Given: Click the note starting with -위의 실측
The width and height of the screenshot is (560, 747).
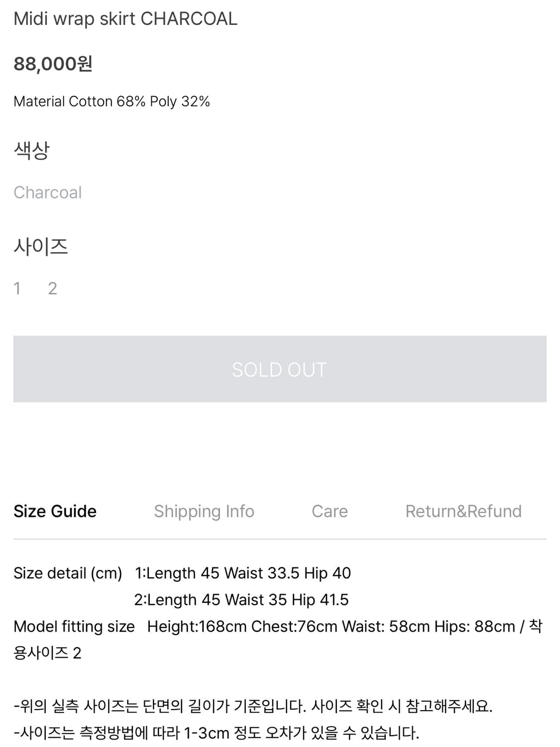Looking at the screenshot, I should click(x=253, y=706).
